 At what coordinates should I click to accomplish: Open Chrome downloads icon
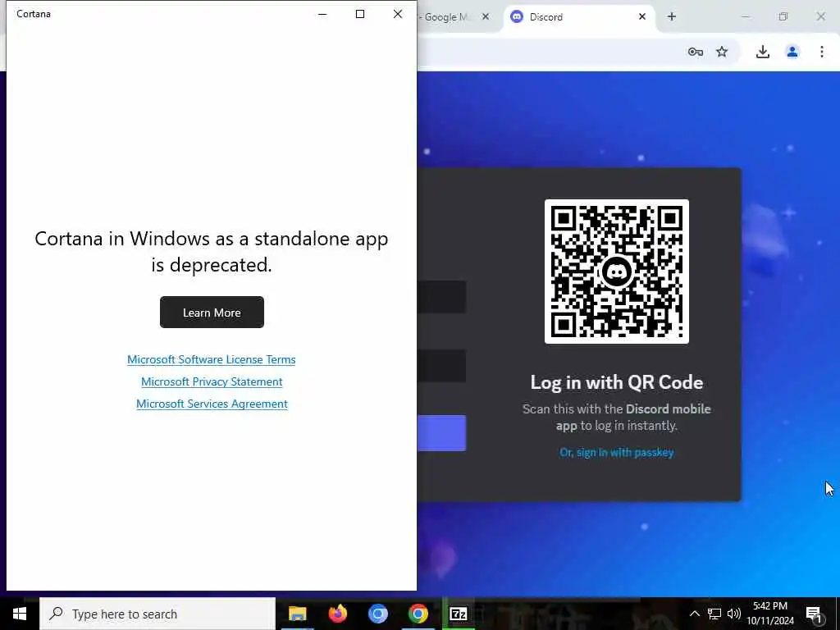pos(763,52)
